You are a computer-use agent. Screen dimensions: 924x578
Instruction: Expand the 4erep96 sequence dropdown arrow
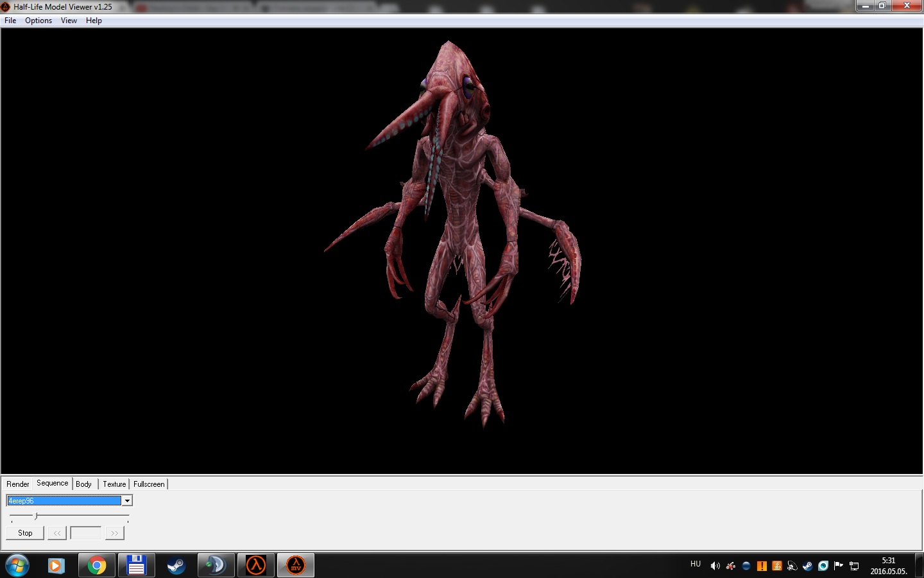127,501
